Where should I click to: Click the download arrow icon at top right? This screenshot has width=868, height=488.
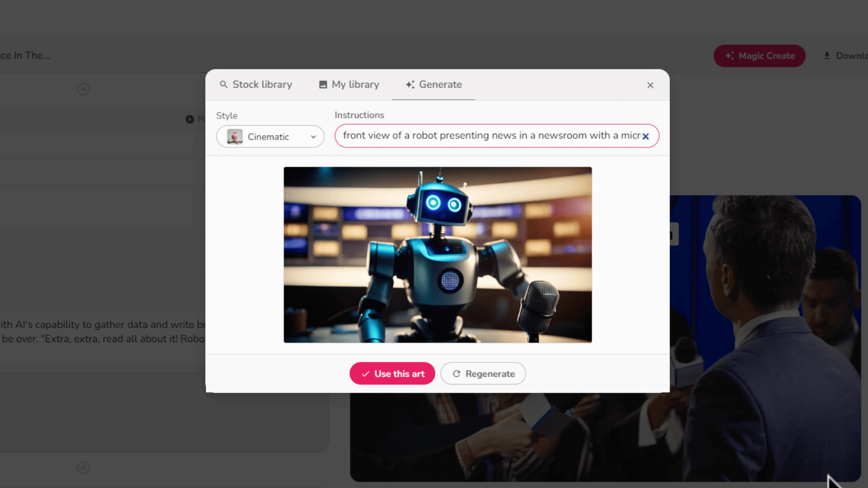coord(827,55)
